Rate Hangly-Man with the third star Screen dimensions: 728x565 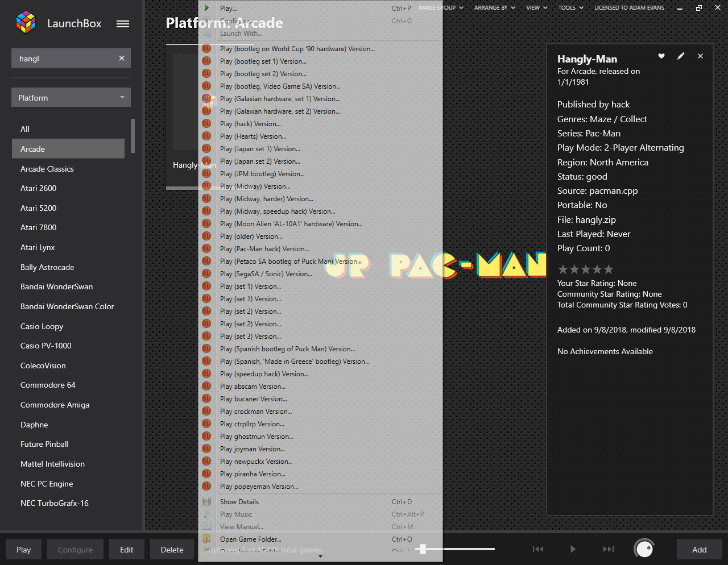[586, 269]
